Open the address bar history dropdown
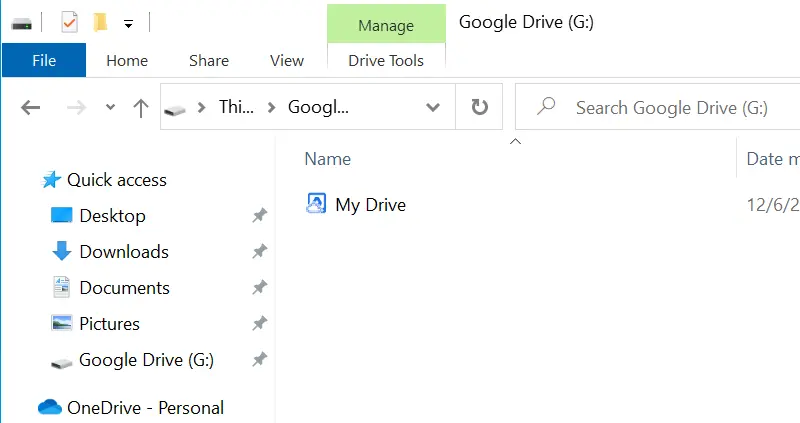 [x=433, y=107]
